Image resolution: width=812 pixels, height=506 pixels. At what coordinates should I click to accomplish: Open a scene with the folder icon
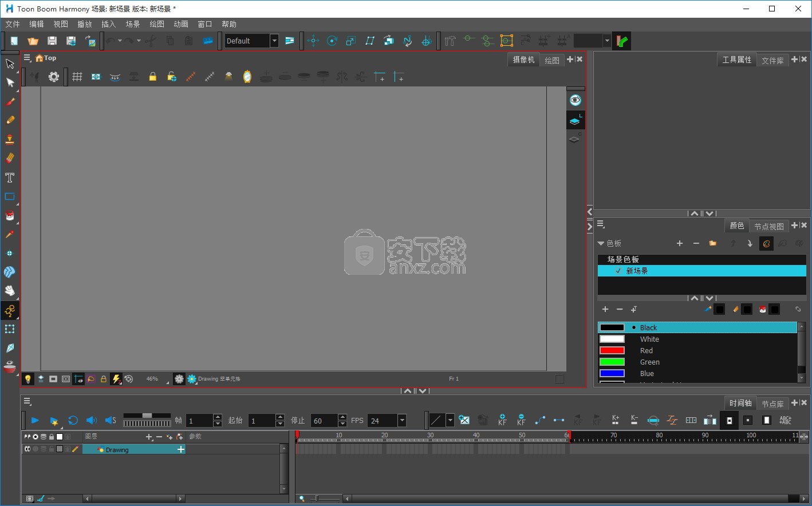coord(33,41)
